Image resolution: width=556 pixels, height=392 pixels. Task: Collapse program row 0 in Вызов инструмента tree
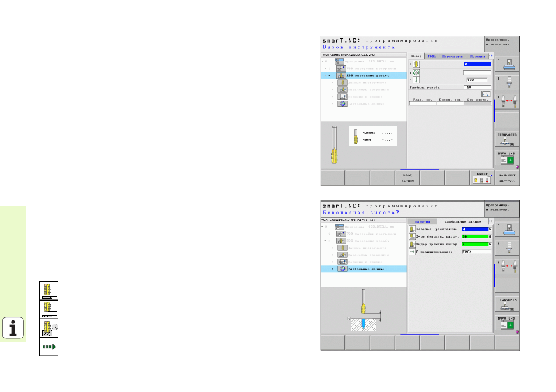(322, 61)
